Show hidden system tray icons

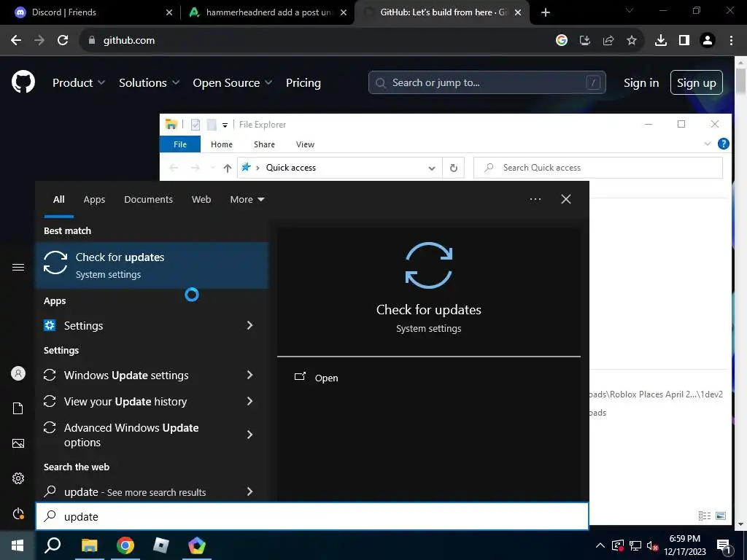click(600, 545)
